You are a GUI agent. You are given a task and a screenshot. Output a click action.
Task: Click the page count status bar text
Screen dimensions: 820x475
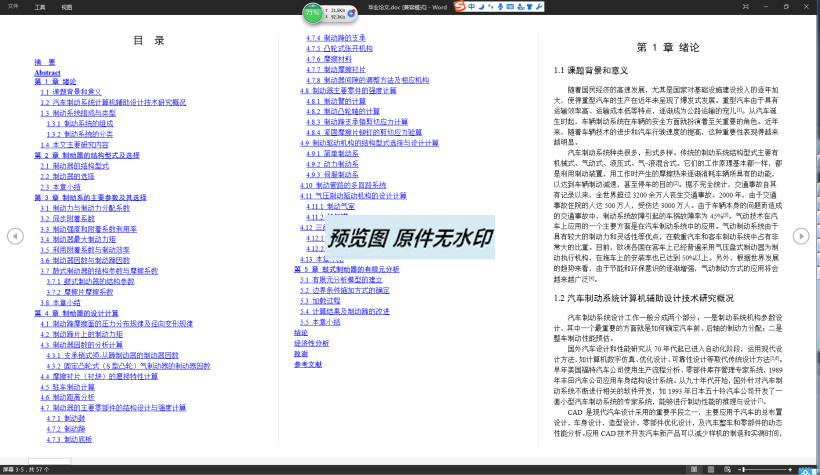pyautogui.click(x=26, y=470)
